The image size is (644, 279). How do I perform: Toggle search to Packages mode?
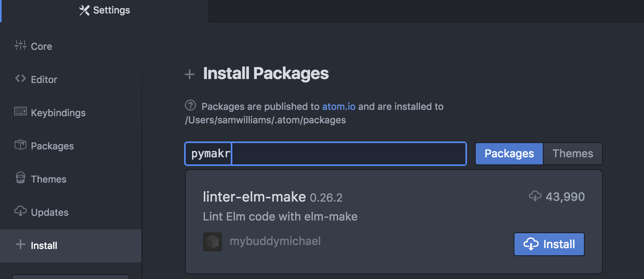point(509,154)
